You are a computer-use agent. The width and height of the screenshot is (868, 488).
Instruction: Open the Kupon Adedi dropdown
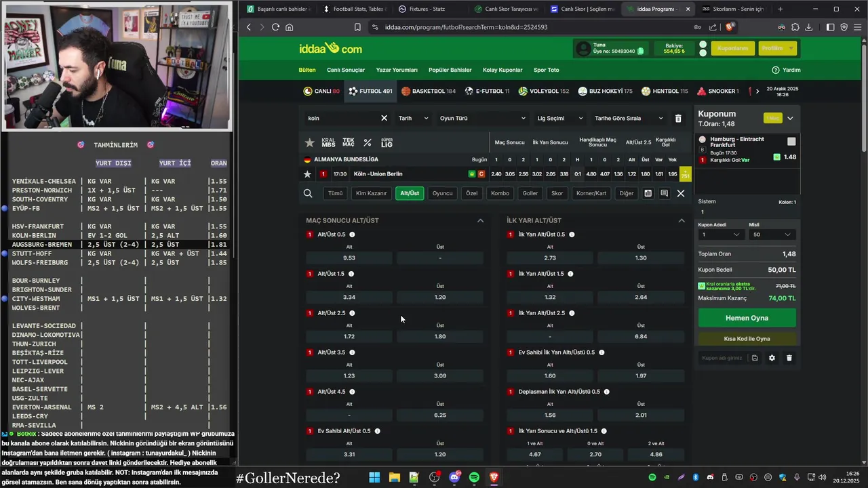tap(722, 235)
